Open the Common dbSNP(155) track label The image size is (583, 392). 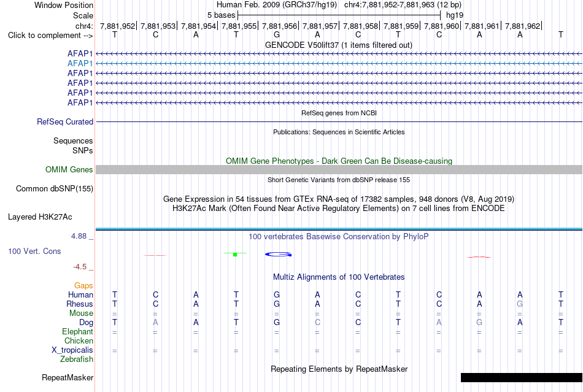(55, 189)
